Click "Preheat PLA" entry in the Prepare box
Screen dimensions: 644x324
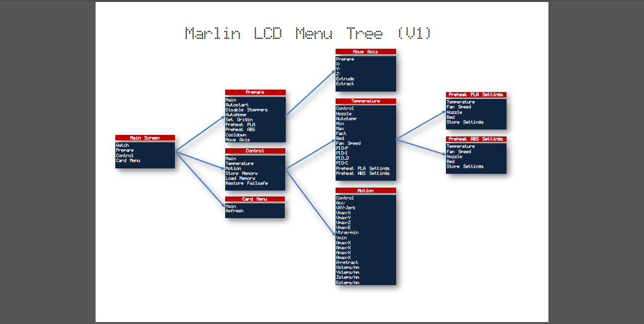[x=240, y=125]
